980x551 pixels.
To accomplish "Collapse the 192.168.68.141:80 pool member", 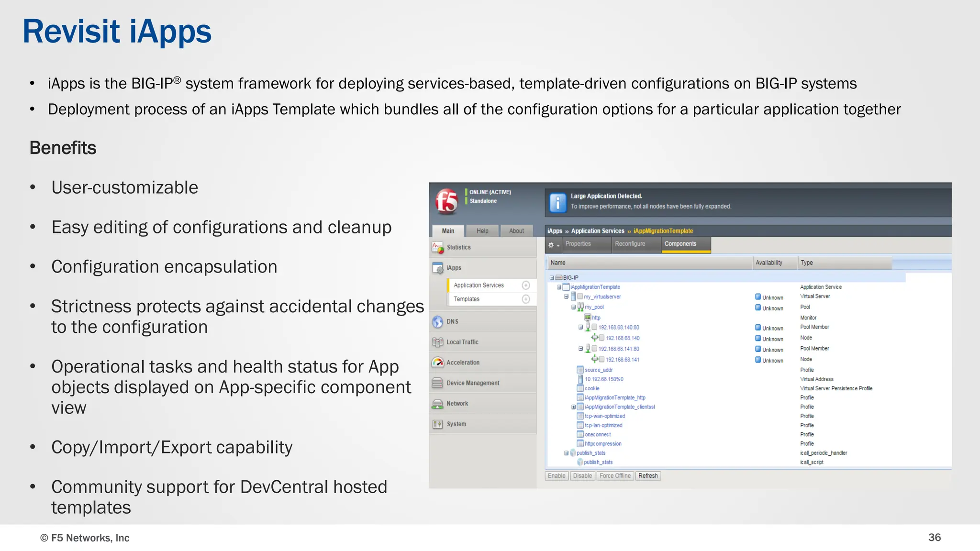I will click(580, 349).
